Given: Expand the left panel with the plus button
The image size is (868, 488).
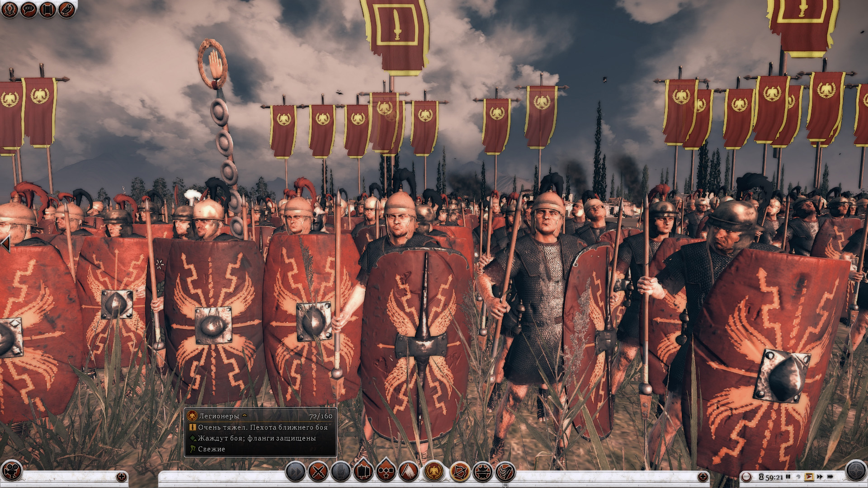Looking at the screenshot, I should pyautogui.click(x=121, y=477).
